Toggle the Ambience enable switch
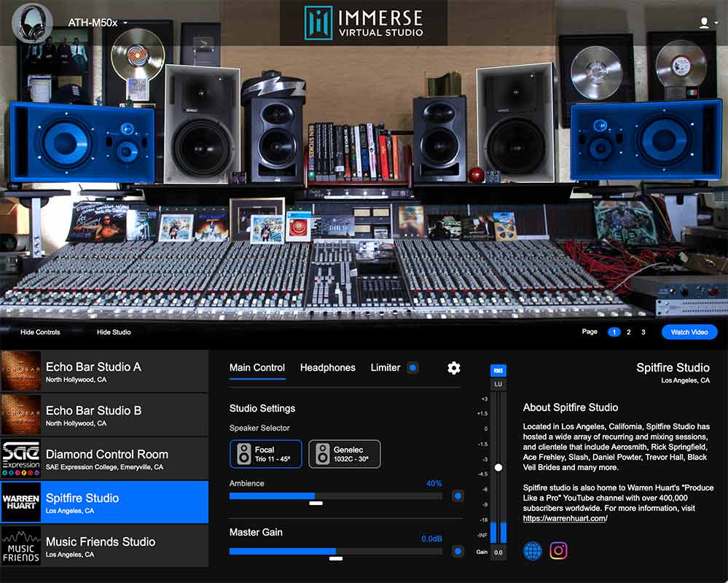Viewport: 728px width, 583px height. 458,495
